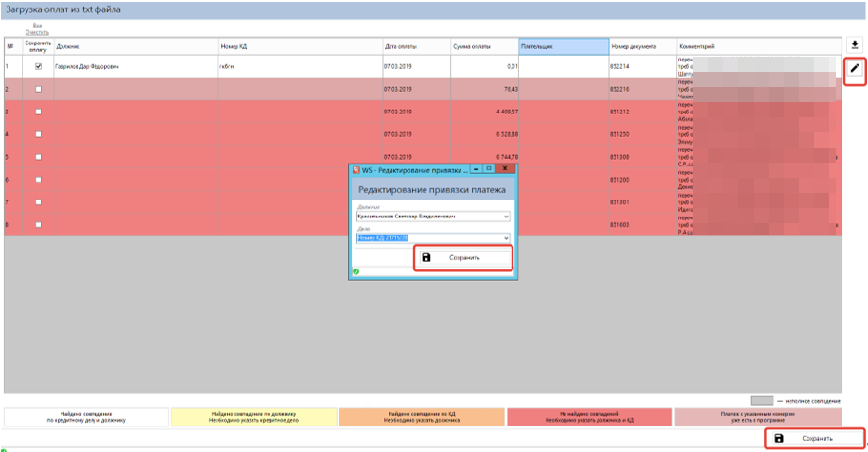The width and height of the screenshot is (868, 452).
Task: Check the save-payment box in row 4
Action: click(38, 134)
